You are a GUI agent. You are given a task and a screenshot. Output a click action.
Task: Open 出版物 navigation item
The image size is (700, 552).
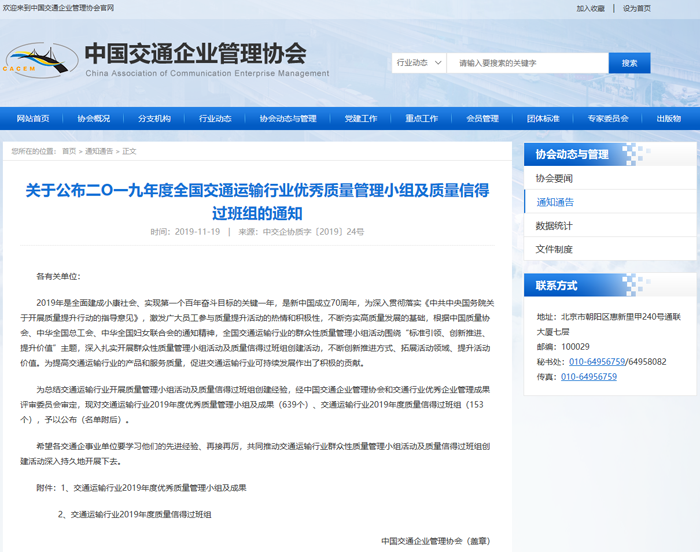[669, 118]
